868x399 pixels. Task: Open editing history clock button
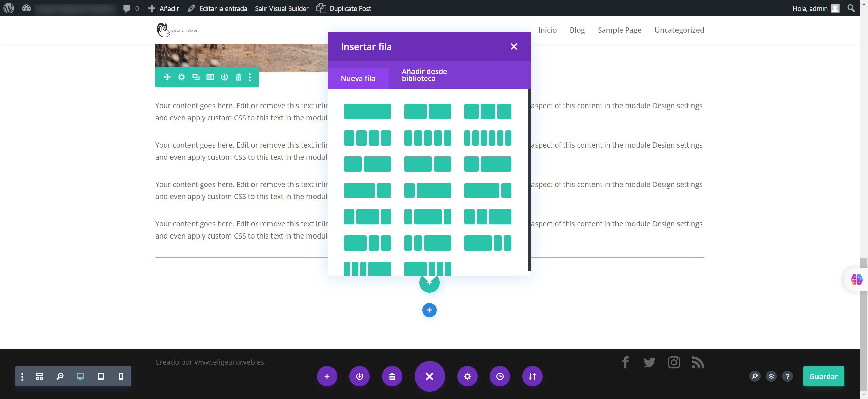click(x=500, y=376)
